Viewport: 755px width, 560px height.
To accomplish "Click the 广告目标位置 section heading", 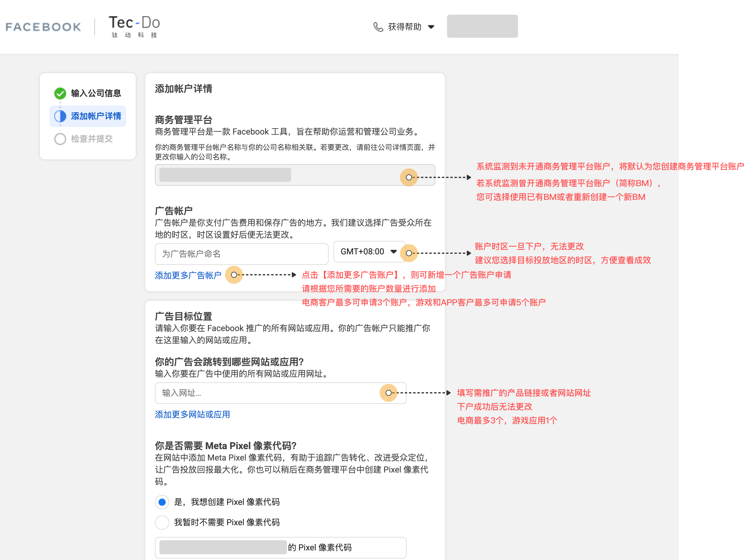I will point(183,316).
